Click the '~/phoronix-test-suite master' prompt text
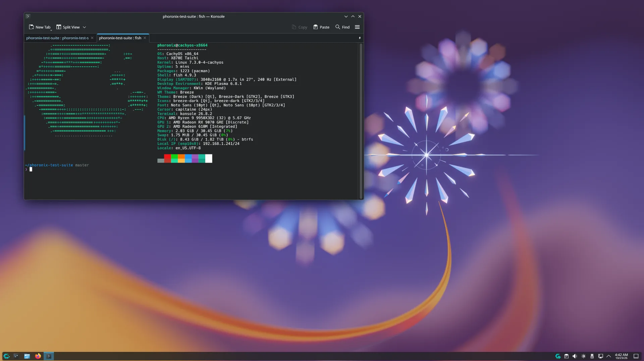Viewport: 644px width, 361px height. click(57, 165)
